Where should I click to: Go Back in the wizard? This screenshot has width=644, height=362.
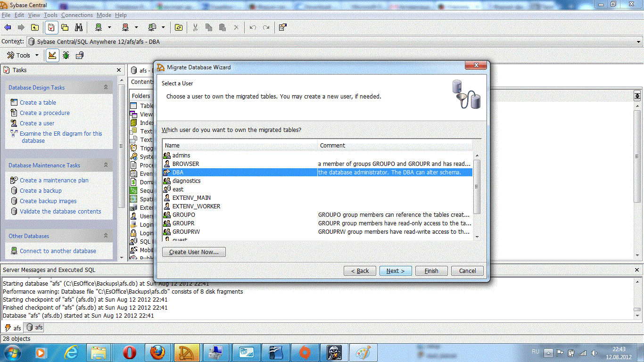click(360, 271)
